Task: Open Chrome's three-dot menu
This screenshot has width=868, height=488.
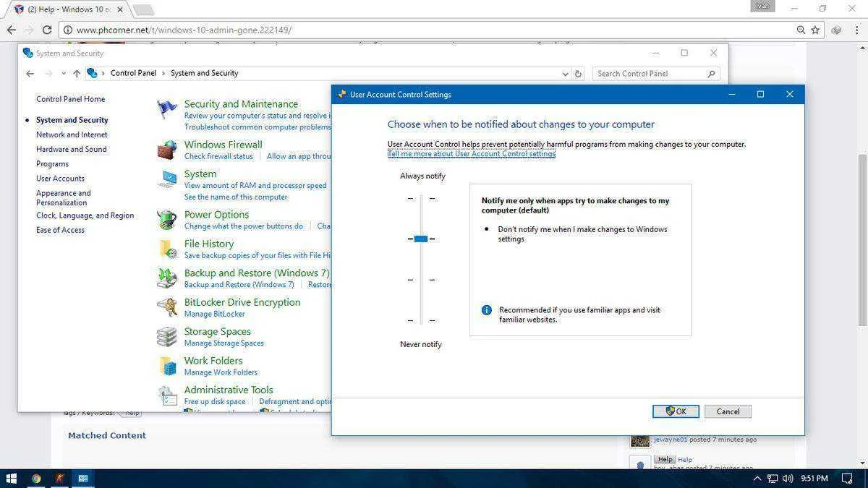Action: tap(856, 30)
